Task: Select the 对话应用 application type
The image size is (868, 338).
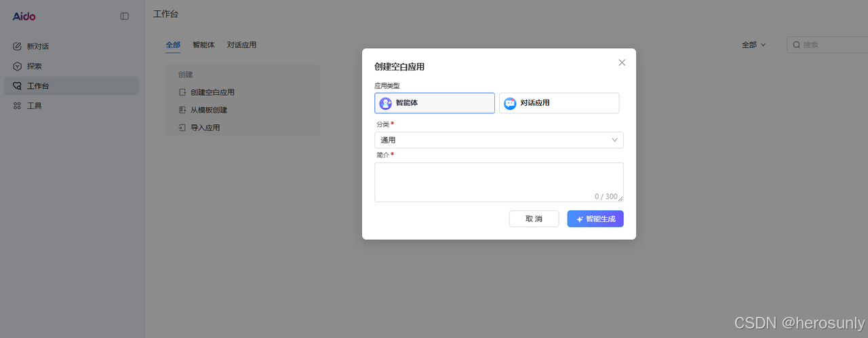Action: (x=559, y=103)
